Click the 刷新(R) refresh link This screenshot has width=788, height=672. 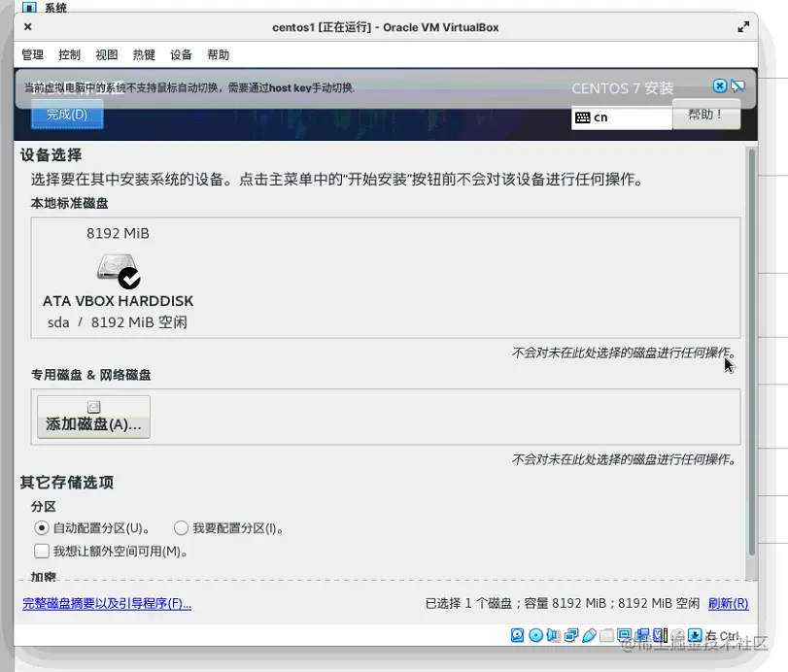(x=728, y=603)
